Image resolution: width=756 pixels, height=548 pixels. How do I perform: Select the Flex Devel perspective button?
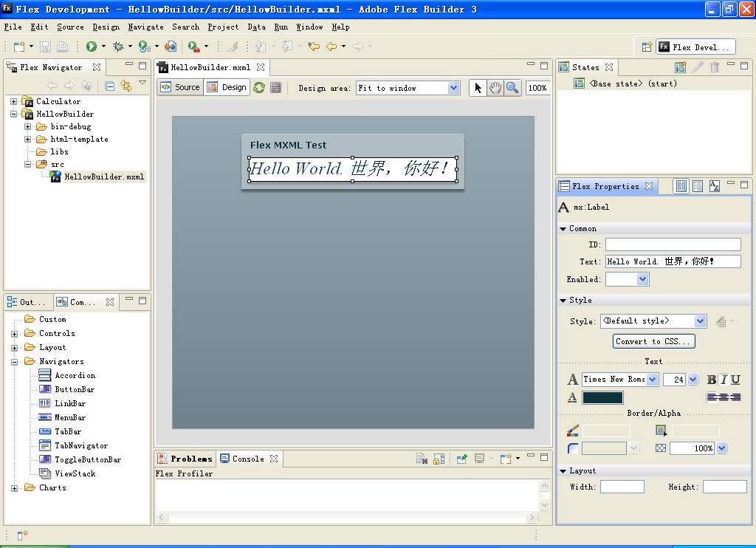coord(695,47)
